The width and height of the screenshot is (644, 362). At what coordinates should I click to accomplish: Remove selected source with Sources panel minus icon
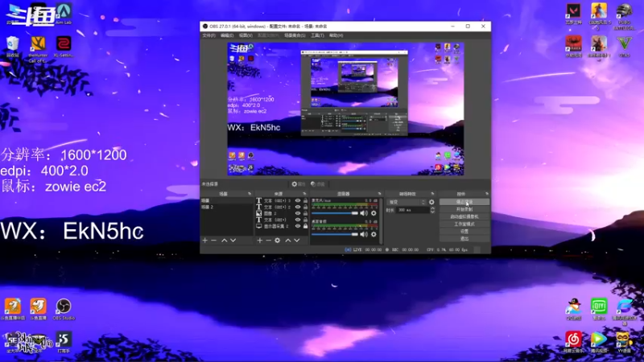click(268, 240)
